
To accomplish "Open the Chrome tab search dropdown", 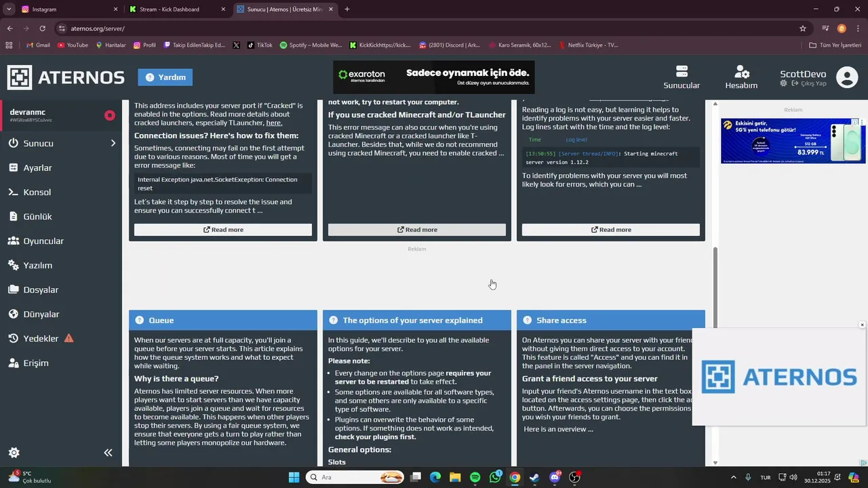I will point(9,9).
